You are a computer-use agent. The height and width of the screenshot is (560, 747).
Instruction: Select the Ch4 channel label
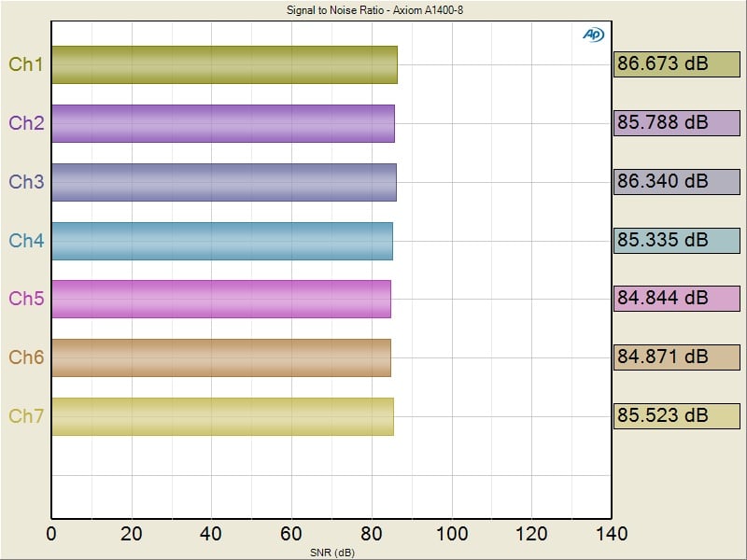tap(26, 241)
